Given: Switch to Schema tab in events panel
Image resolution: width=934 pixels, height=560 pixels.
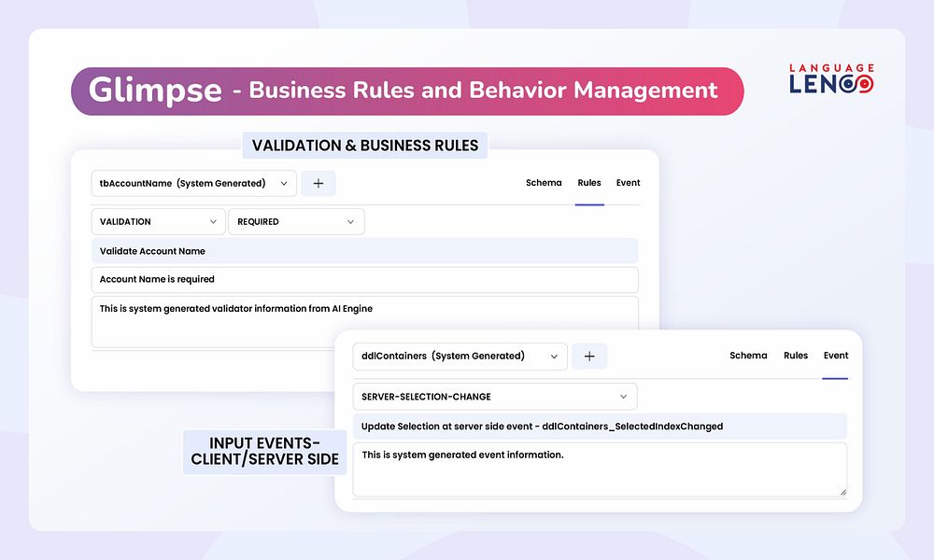Looking at the screenshot, I should [748, 356].
